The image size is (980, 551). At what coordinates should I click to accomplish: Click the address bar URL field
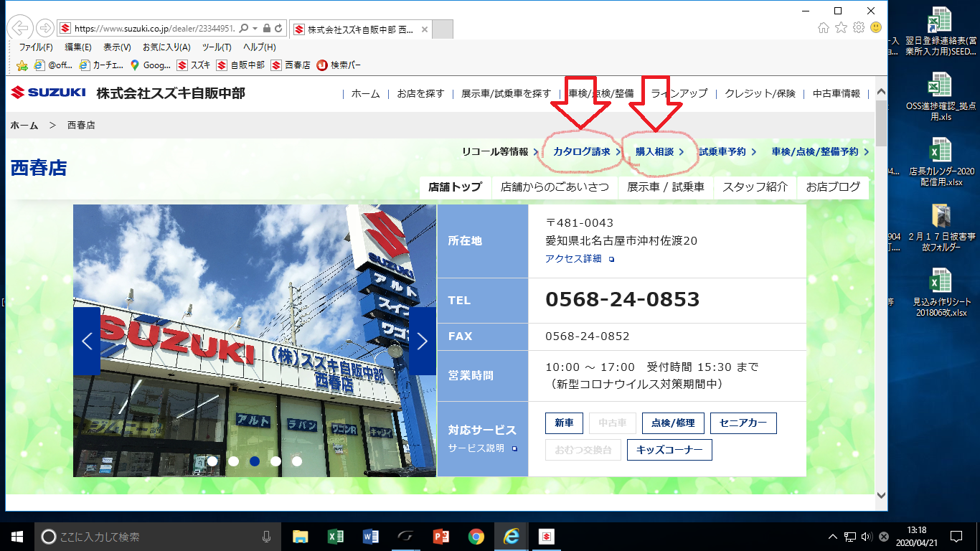[156, 29]
